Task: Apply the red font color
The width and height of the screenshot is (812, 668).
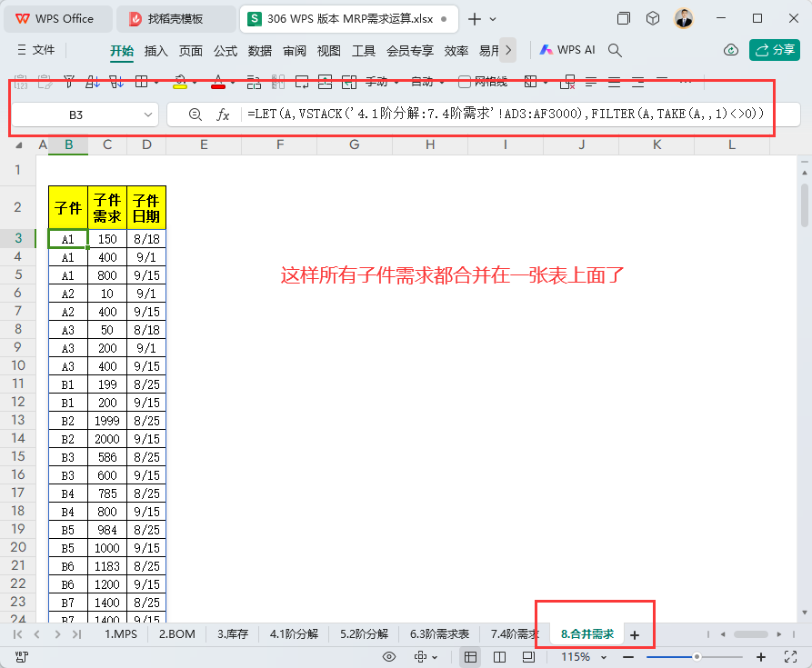Action: pyautogui.click(x=218, y=81)
